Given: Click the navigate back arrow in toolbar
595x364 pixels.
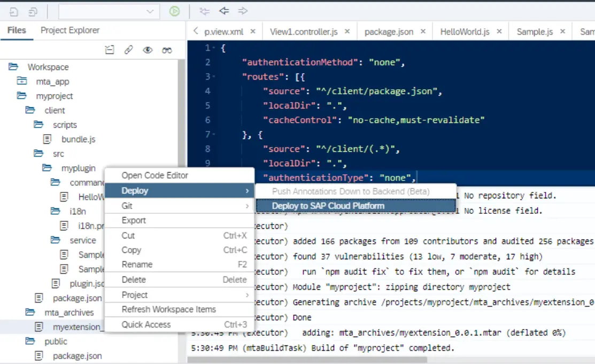Looking at the screenshot, I should click(224, 11).
